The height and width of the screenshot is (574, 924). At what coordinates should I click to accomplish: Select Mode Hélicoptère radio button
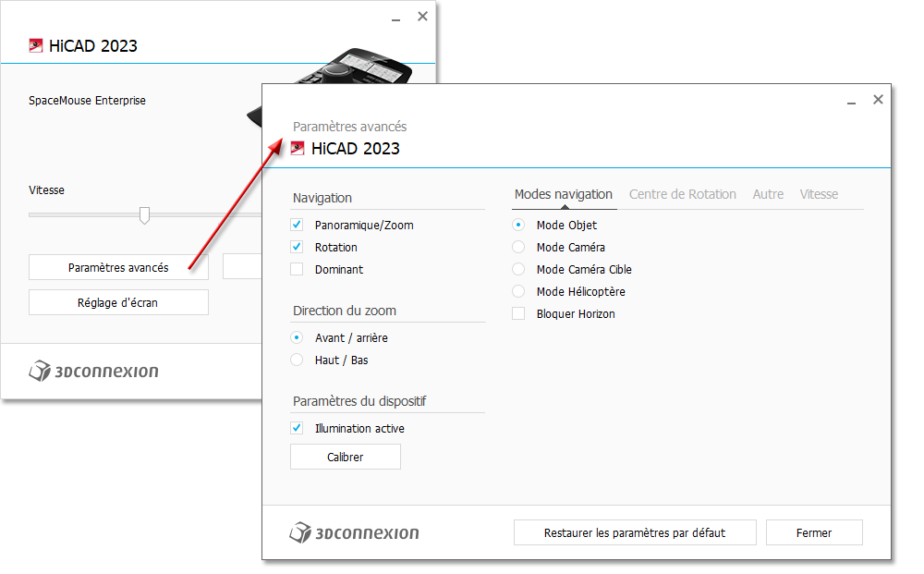pos(518,291)
